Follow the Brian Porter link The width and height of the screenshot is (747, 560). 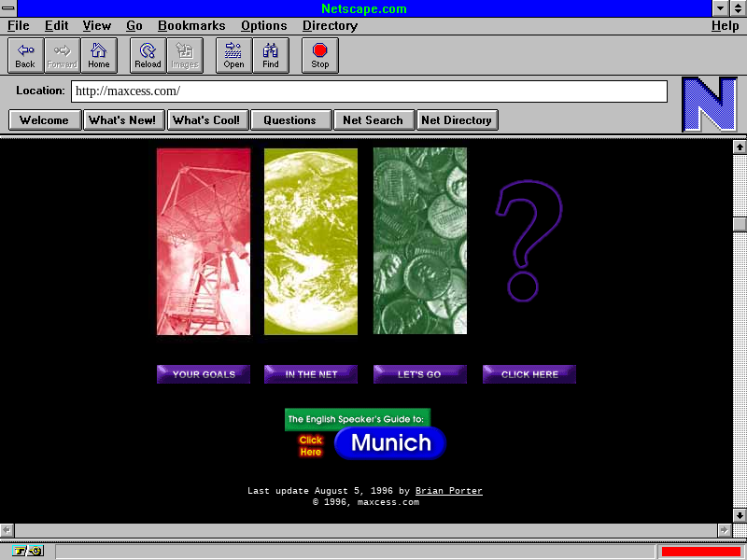tap(448, 491)
